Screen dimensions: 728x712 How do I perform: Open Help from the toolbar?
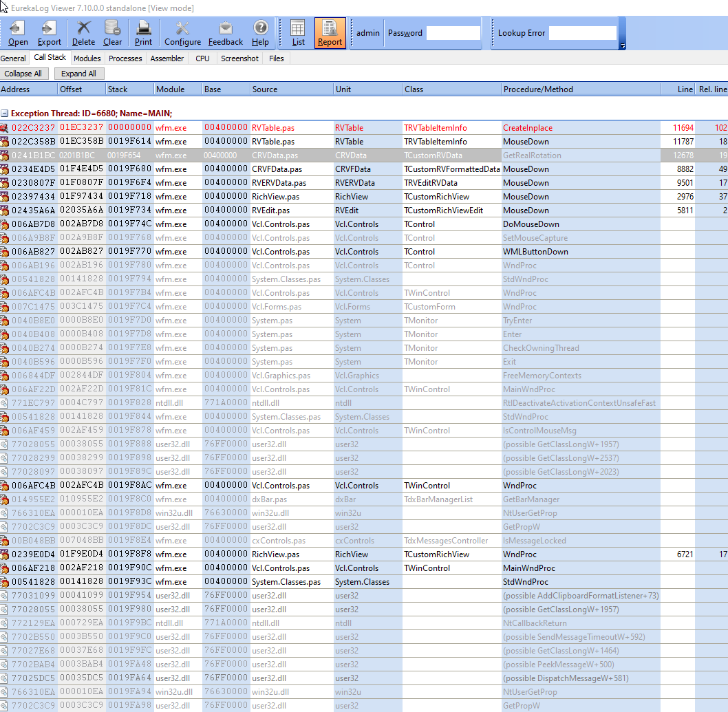(x=261, y=33)
